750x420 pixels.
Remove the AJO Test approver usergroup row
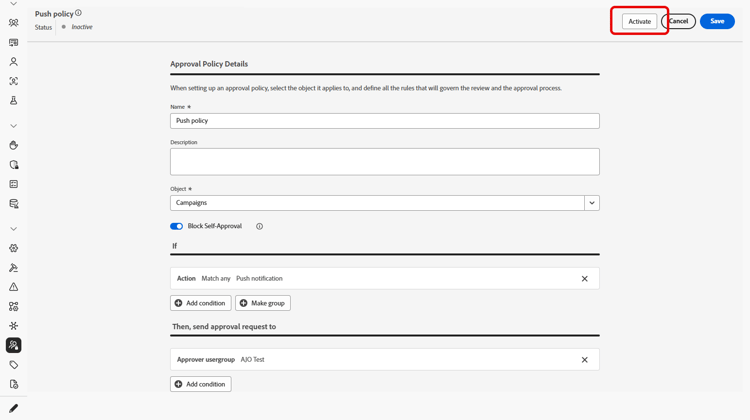[585, 360]
